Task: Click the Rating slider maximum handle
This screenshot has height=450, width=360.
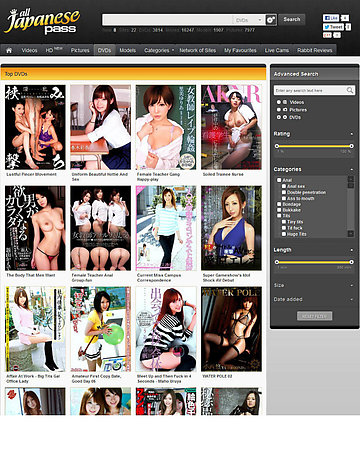Action: tap(351, 146)
